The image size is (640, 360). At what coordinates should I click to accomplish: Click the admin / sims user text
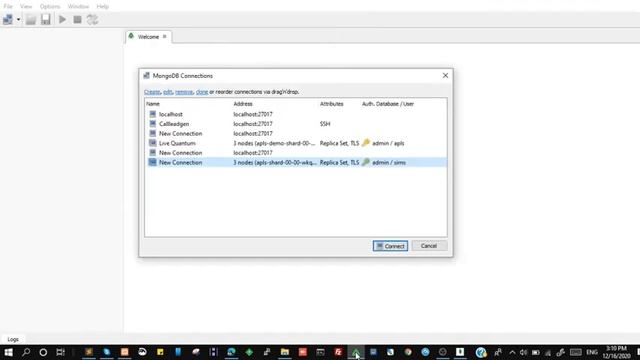coord(389,162)
